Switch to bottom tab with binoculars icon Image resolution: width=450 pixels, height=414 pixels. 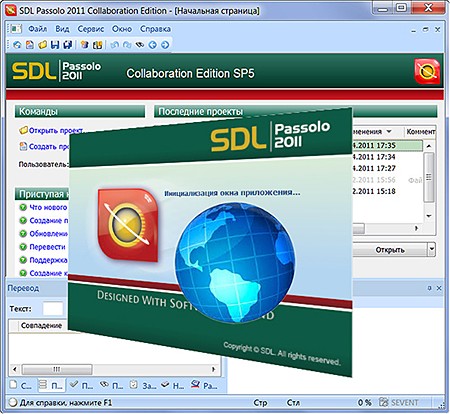pyautogui.click(x=112, y=385)
